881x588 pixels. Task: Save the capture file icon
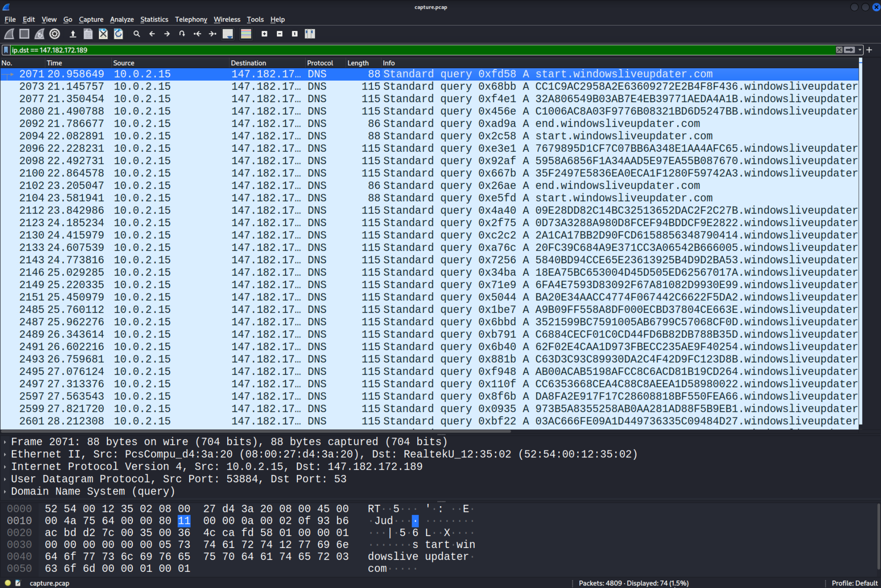coord(88,34)
